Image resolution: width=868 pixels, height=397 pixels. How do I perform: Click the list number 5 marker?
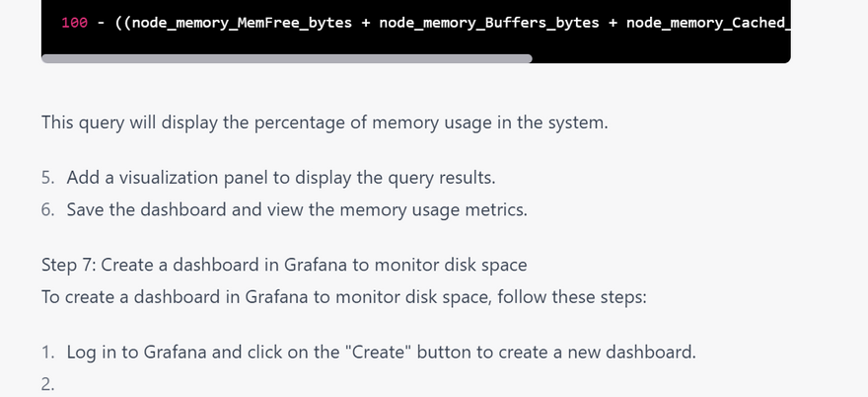tap(47, 178)
